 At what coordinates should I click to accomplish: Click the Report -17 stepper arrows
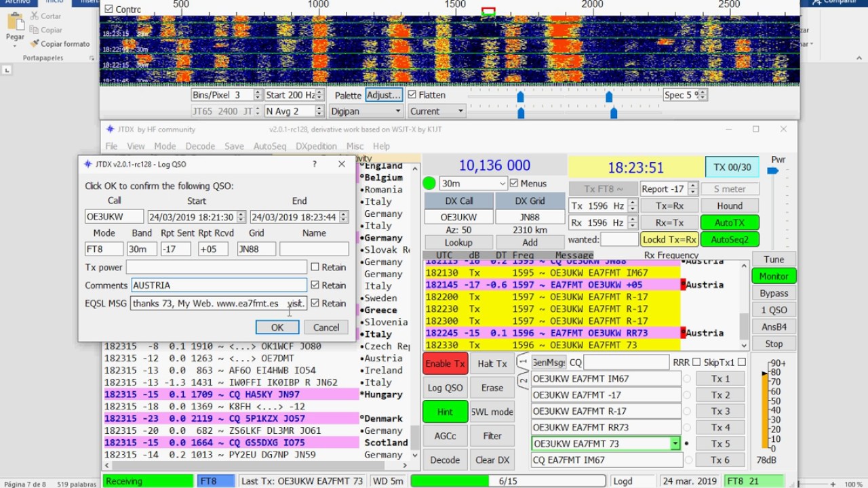click(693, 189)
